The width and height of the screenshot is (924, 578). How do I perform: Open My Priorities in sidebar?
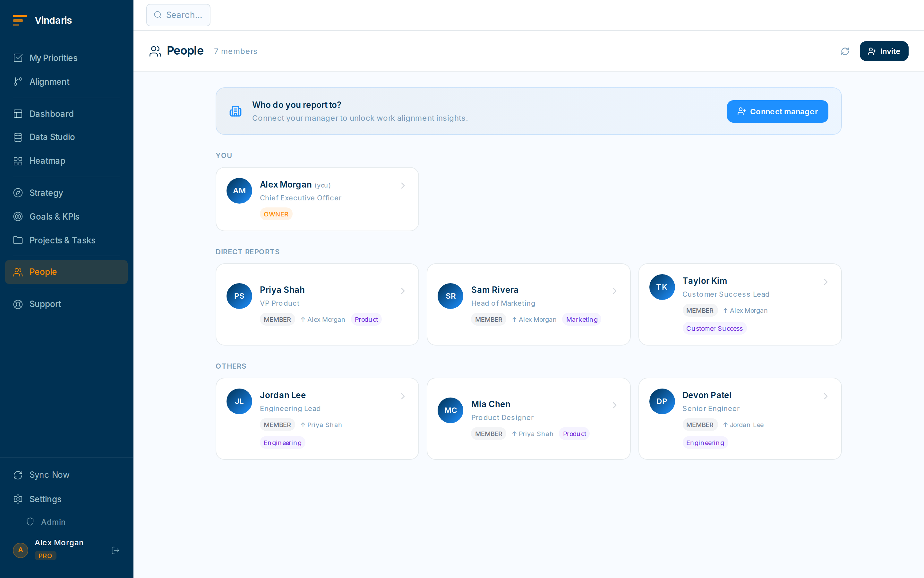pyautogui.click(x=66, y=58)
